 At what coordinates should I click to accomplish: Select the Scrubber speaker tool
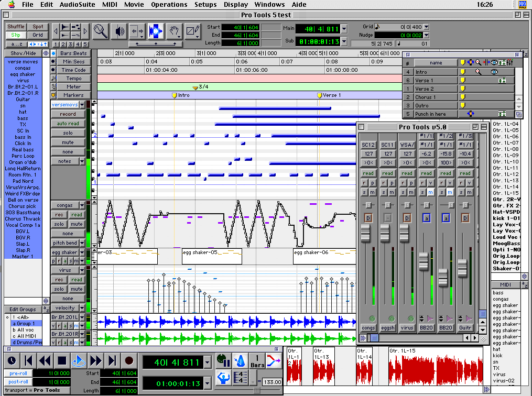click(x=118, y=31)
